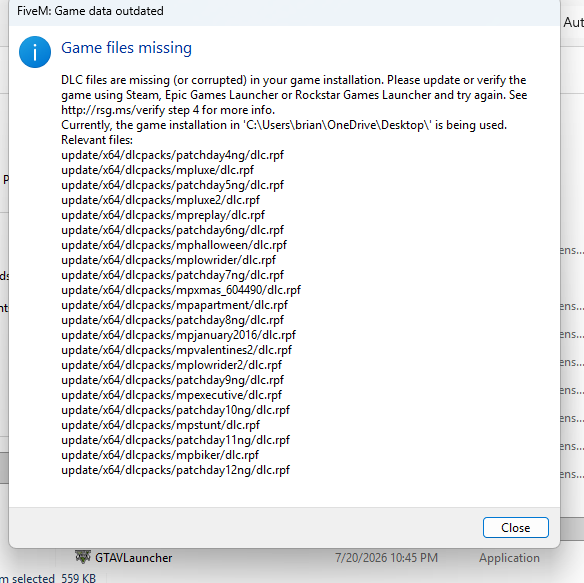Image resolution: width=584 pixels, height=583 pixels.
Task: Click the "Game files missing" heading
Action: coord(126,48)
